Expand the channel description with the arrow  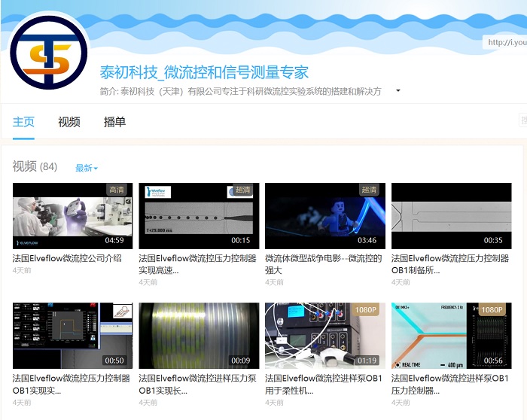398,91
